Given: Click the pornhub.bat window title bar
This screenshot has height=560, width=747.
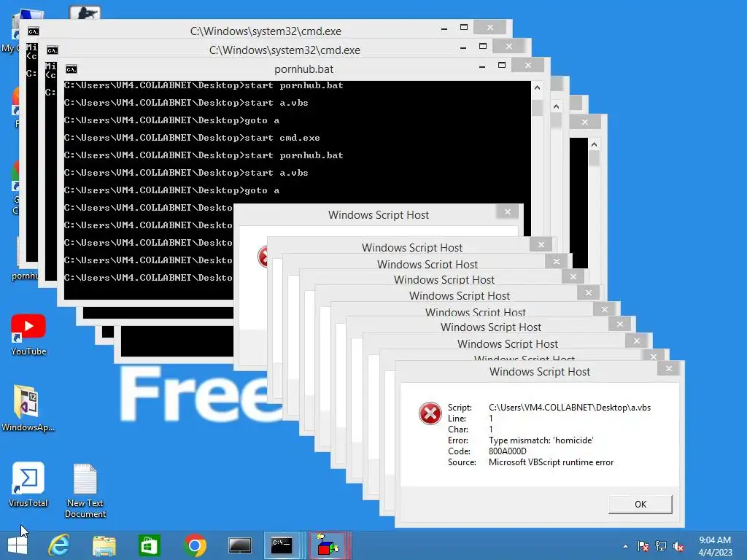Looking at the screenshot, I should pos(303,69).
